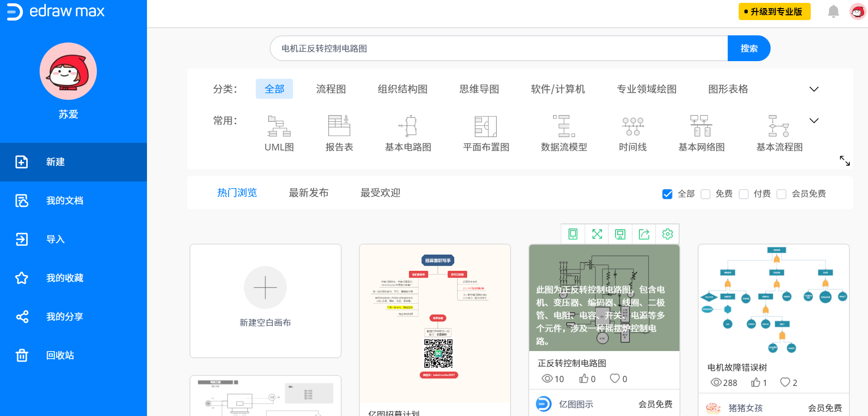Select the 数据流模型 template icon
The image size is (868, 416).
[x=564, y=126]
